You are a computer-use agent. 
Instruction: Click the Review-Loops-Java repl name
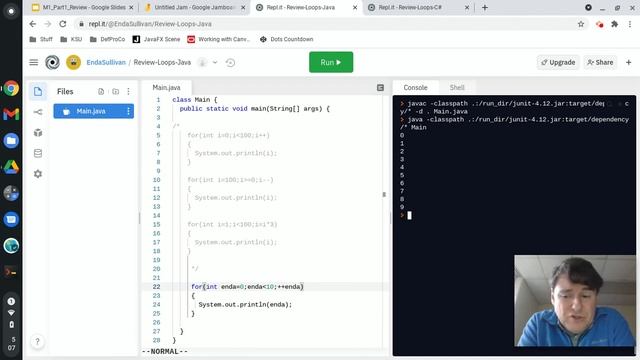[x=162, y=62]
